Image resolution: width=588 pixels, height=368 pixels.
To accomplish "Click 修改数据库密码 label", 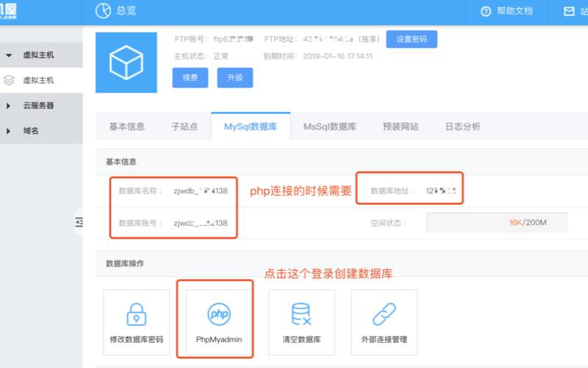I will [x=137, y=339].
